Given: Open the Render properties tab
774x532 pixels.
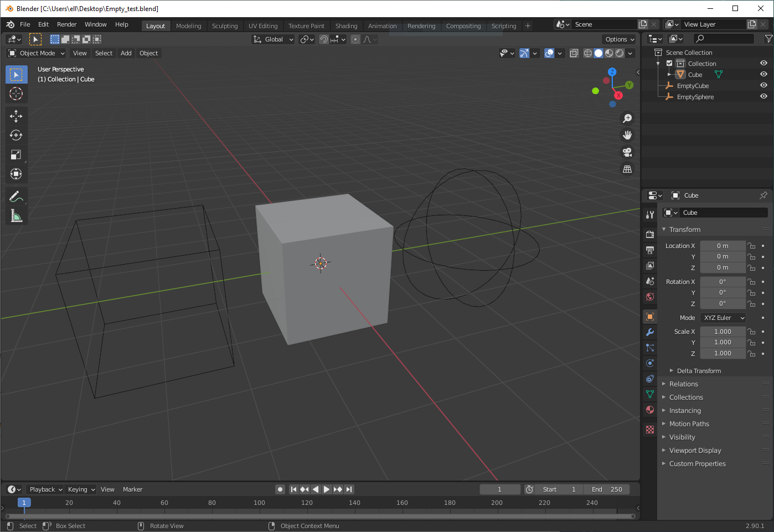Looking at the screenshot, I should point(649,234).
